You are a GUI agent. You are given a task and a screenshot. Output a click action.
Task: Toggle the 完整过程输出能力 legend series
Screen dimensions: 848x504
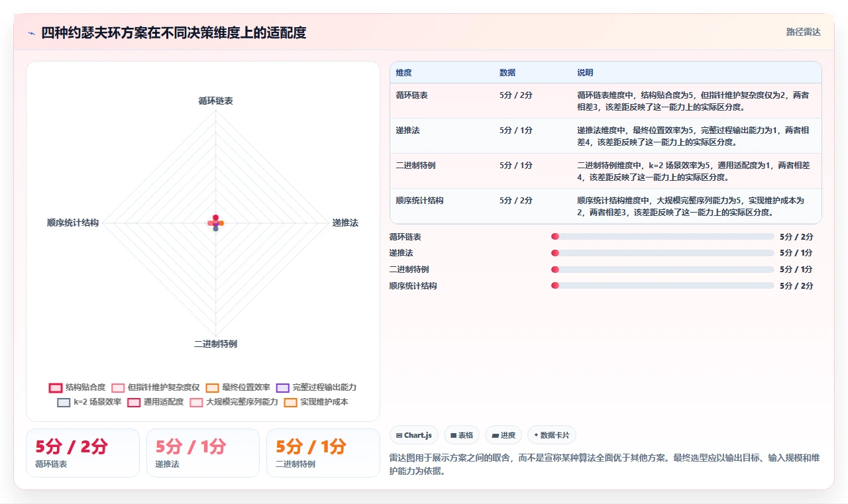316,387
